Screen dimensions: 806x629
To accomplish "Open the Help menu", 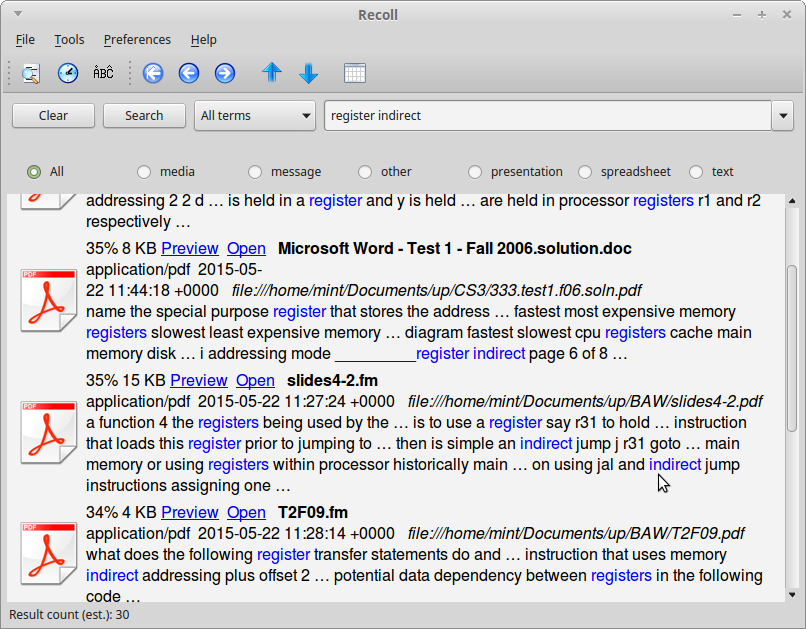I will point(204,40).
